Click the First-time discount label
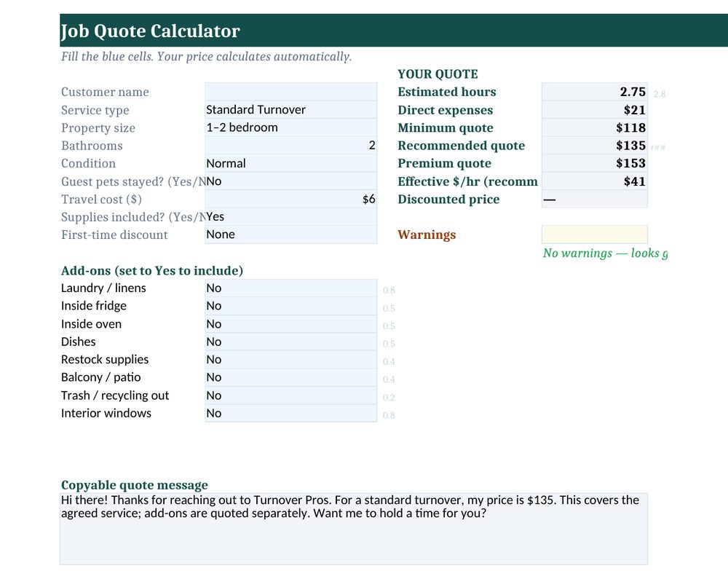728x579 pixels. 114,235
